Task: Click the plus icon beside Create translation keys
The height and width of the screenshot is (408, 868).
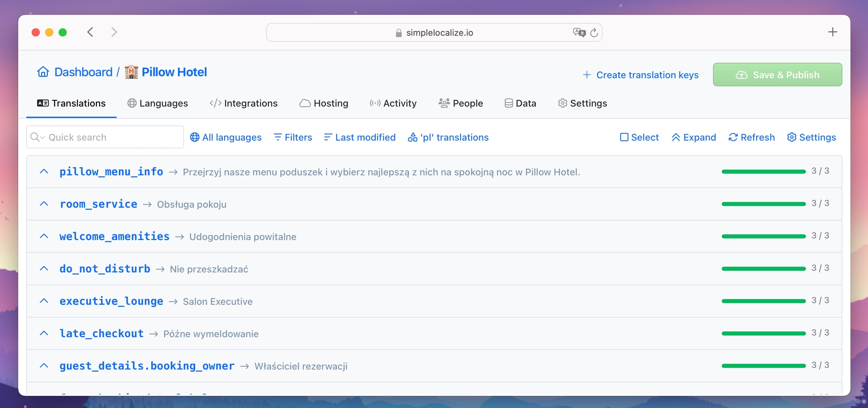Action: coord(587,75)
